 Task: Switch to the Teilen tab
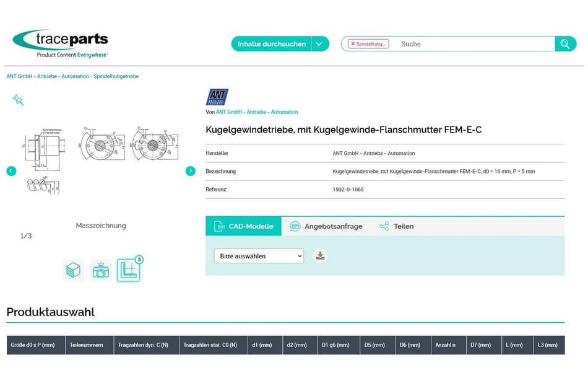click(396, 226)
